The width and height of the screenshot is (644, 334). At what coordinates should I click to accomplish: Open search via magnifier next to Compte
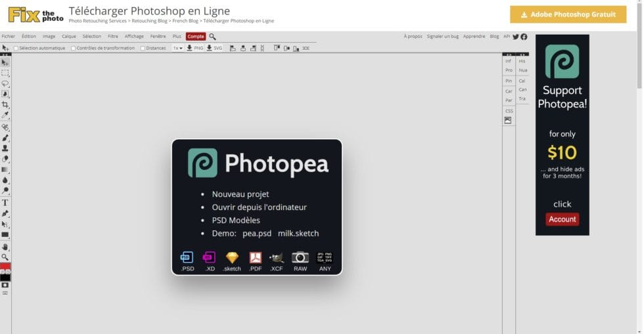tap(212, 37)
